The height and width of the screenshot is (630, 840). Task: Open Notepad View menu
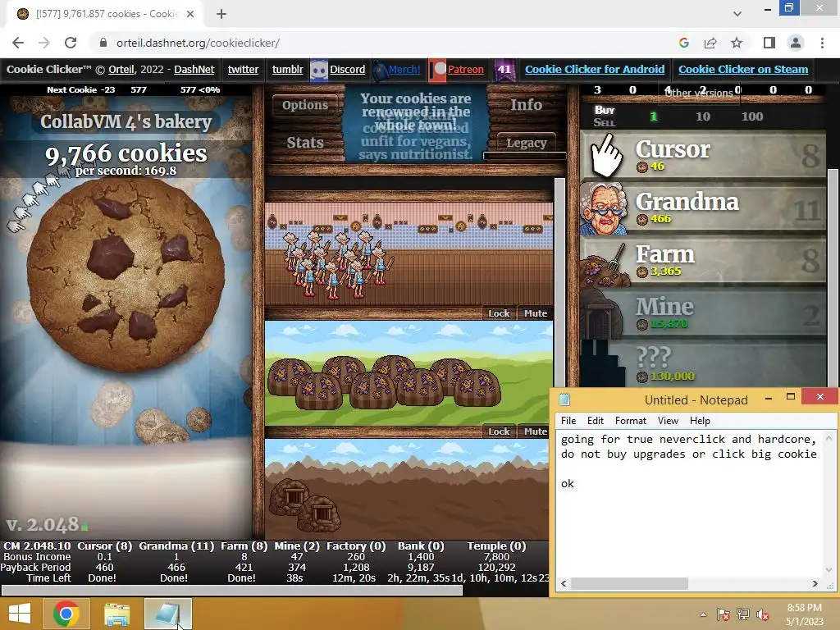(x=668, y=421)
